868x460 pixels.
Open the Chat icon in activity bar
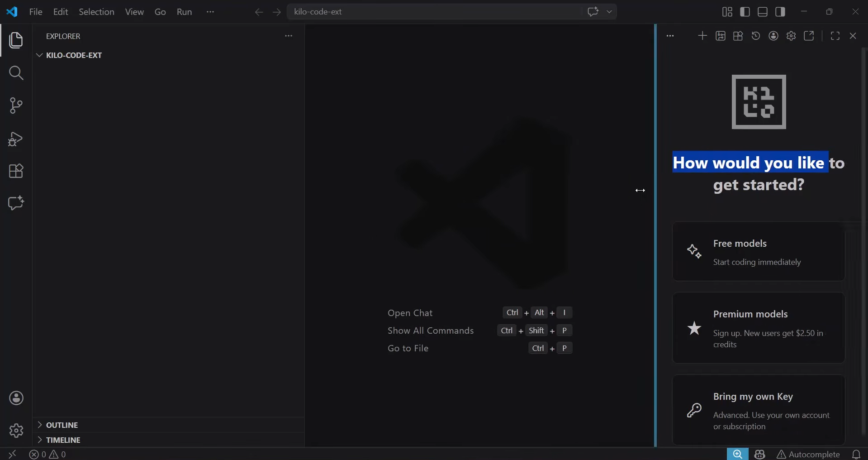(16, 203)
